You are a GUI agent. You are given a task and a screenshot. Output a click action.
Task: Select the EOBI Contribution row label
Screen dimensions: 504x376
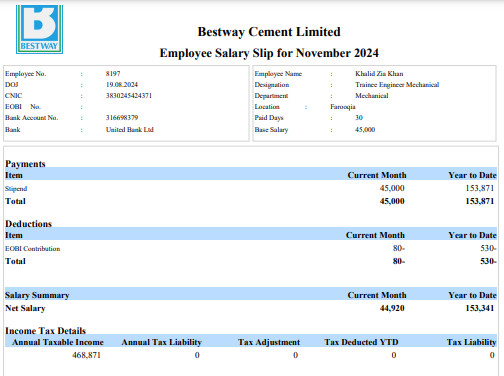[33, 249]
